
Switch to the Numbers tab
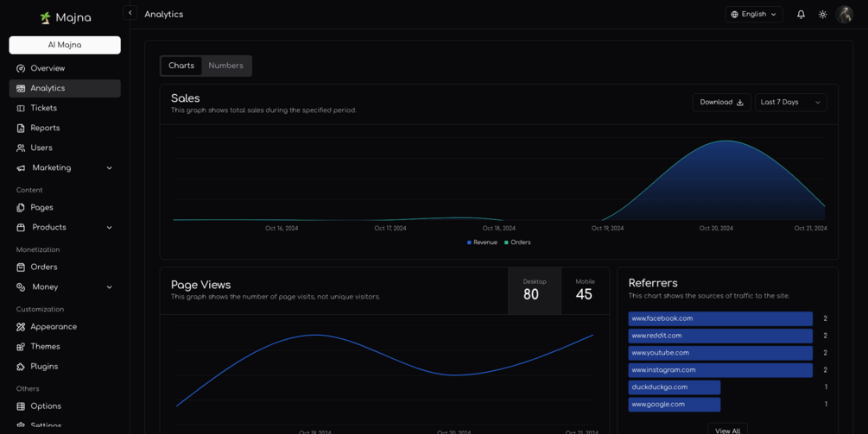[x=226, y=66]
